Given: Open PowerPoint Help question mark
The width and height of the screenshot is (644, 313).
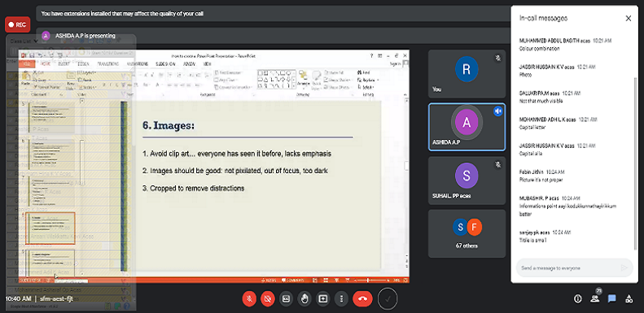Looking at the screenshot, I should pyautogui.click(x=371, y=55).
